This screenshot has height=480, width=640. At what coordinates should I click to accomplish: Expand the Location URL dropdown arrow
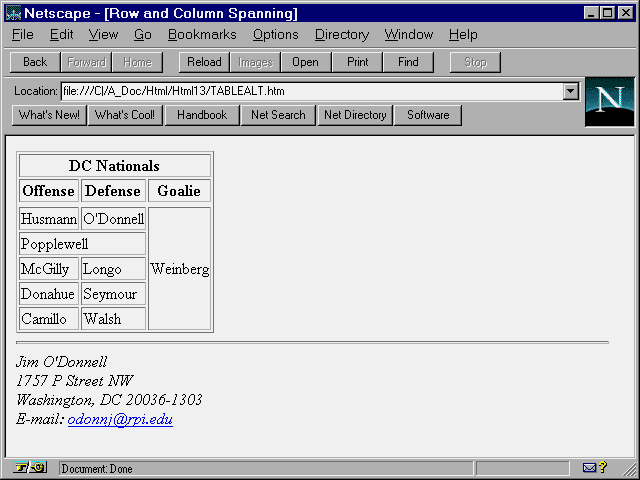[x=570, y=91]
